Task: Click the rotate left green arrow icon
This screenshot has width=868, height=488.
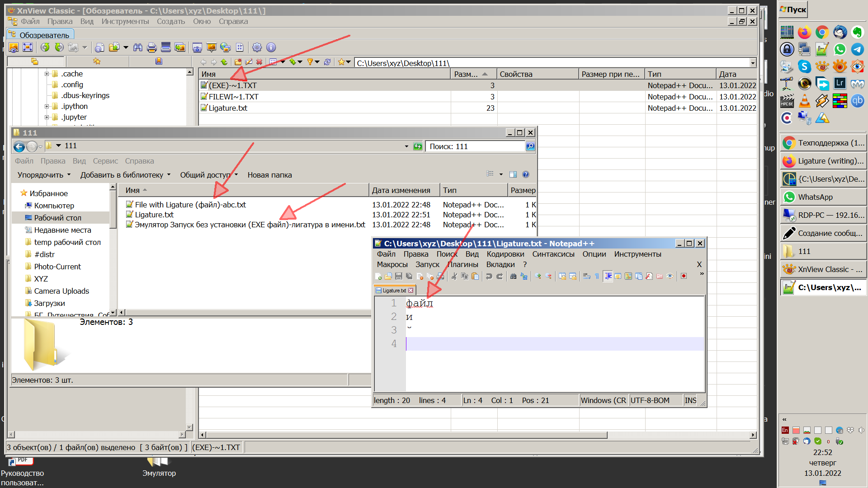Action: click(45, 47)
